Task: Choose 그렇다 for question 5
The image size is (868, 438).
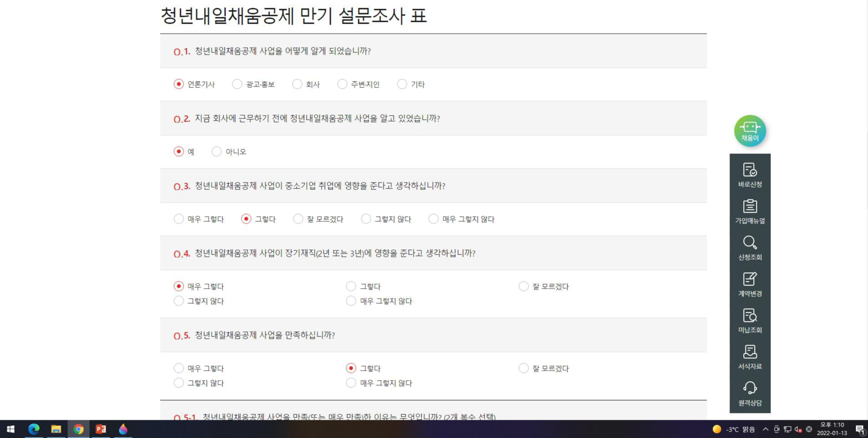Action: [x=351, y=368]
